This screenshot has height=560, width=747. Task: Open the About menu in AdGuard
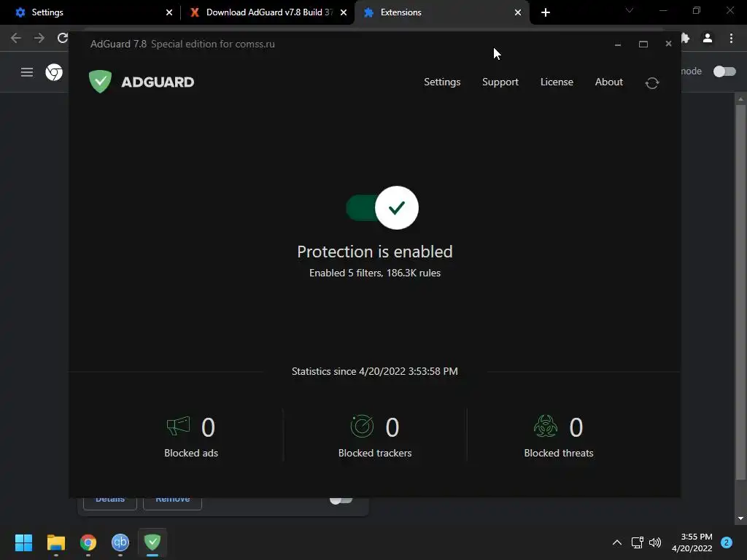(x=609, y=82)
